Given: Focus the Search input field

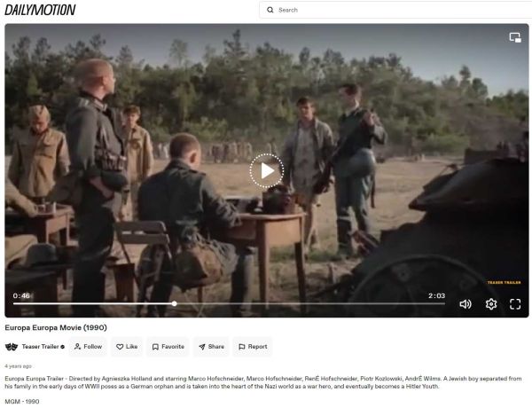Looking at the screenshot, I should [395, 10].
